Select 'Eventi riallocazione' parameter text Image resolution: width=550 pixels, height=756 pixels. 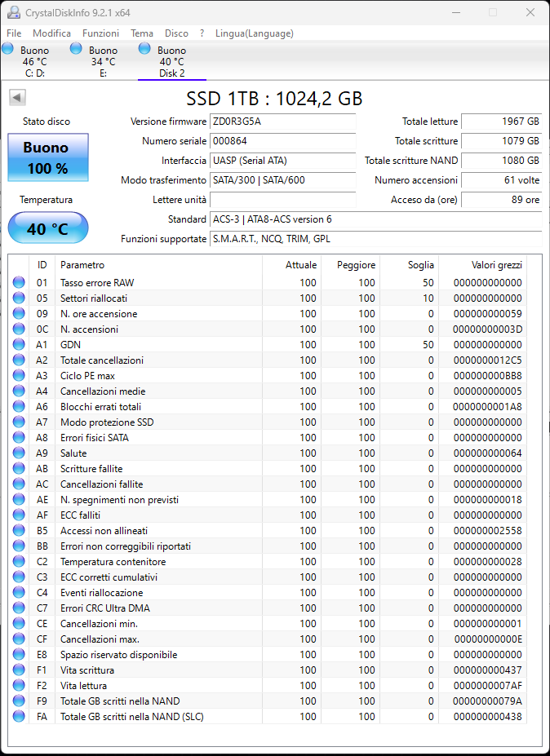point(102,593)
